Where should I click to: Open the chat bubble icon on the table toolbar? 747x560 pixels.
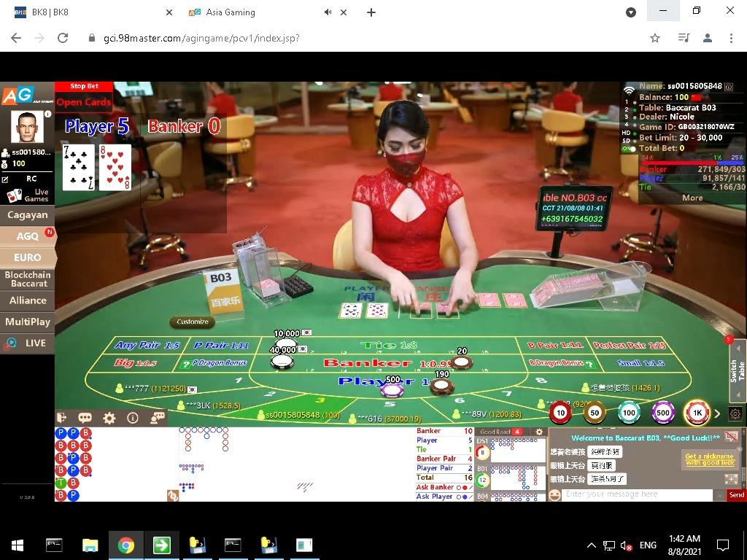[x=85, y=418]
